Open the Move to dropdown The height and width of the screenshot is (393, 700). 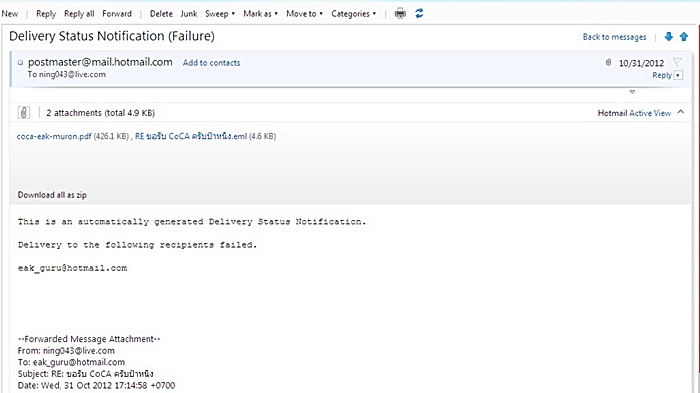pyautogui.click(x=304, y=14)
